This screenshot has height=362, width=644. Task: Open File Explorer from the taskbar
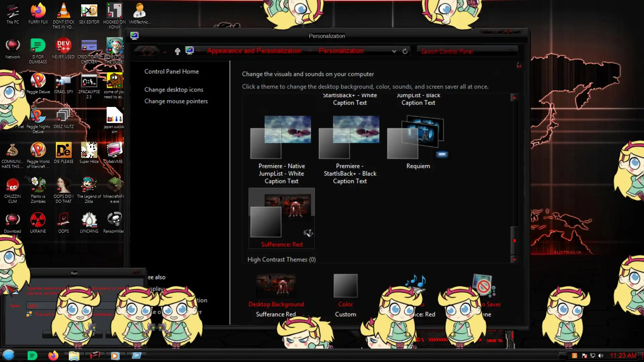(74, 356)
